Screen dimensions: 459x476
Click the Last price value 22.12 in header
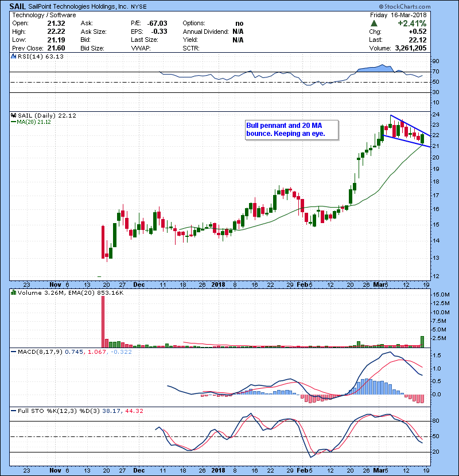tap(418, 40)
